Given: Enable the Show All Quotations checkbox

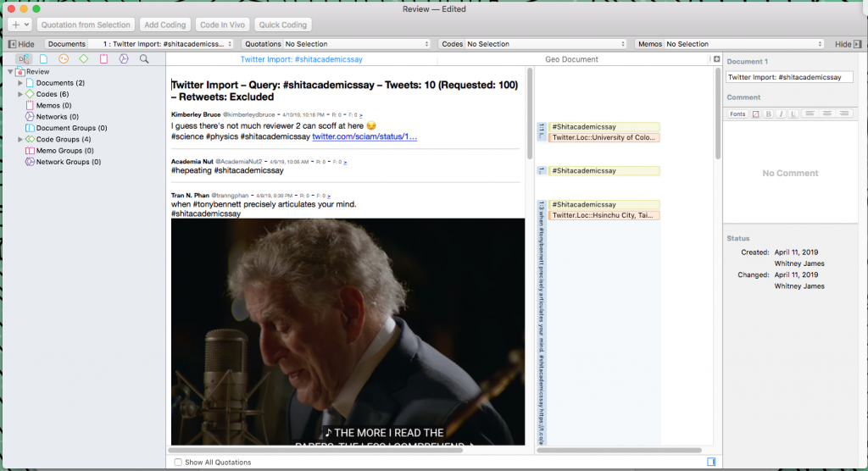Looking at the screenshot, I should [x=178, y=463].
